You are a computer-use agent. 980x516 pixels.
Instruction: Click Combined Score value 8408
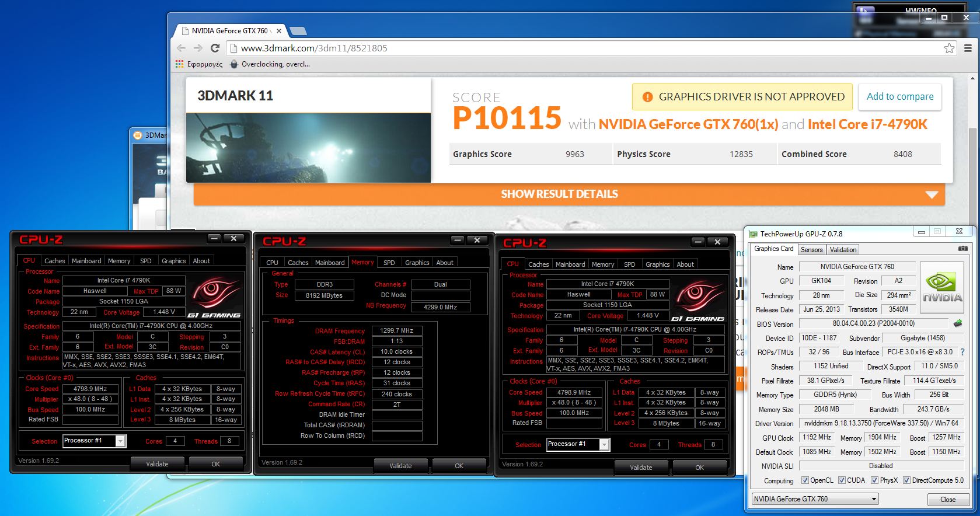click(902, 154)
